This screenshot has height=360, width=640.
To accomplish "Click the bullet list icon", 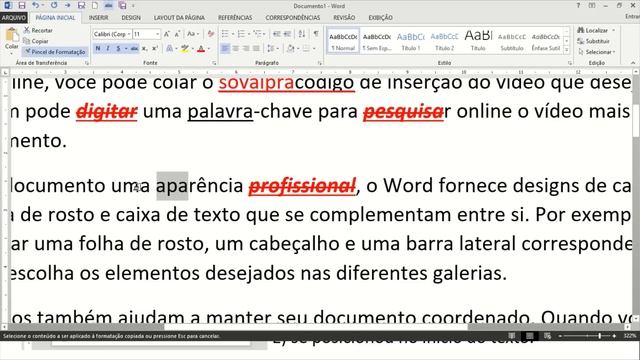I will [225, 34].
